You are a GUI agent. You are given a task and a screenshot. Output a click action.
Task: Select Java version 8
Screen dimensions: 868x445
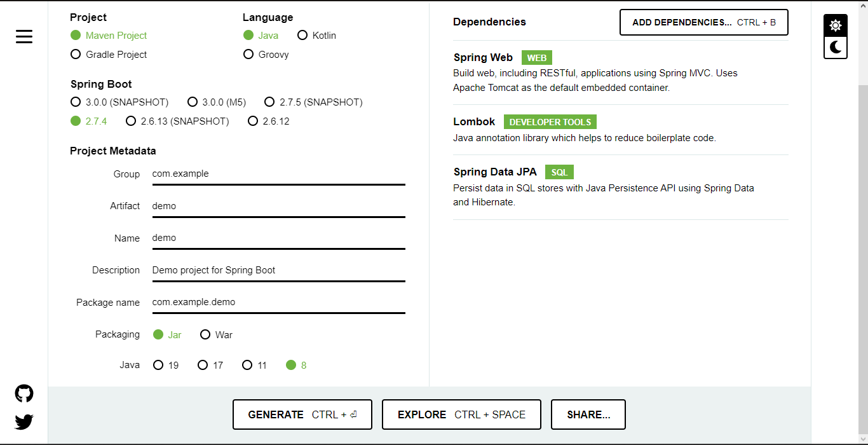point(296,365)
